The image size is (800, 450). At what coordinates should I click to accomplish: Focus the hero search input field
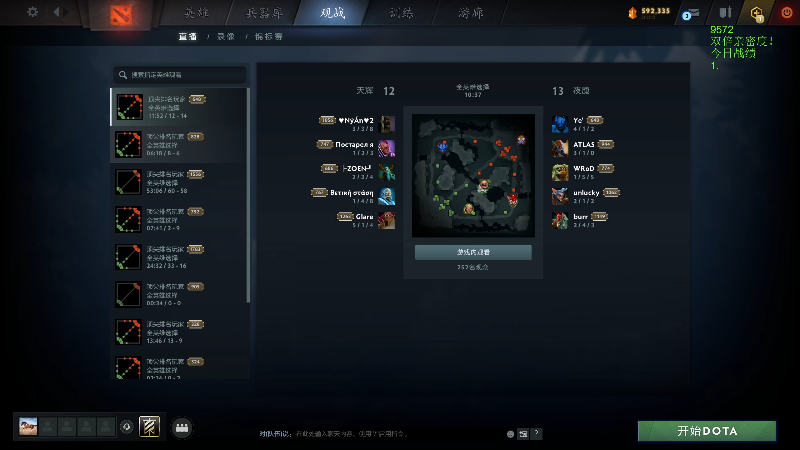(x=180, y=74)
